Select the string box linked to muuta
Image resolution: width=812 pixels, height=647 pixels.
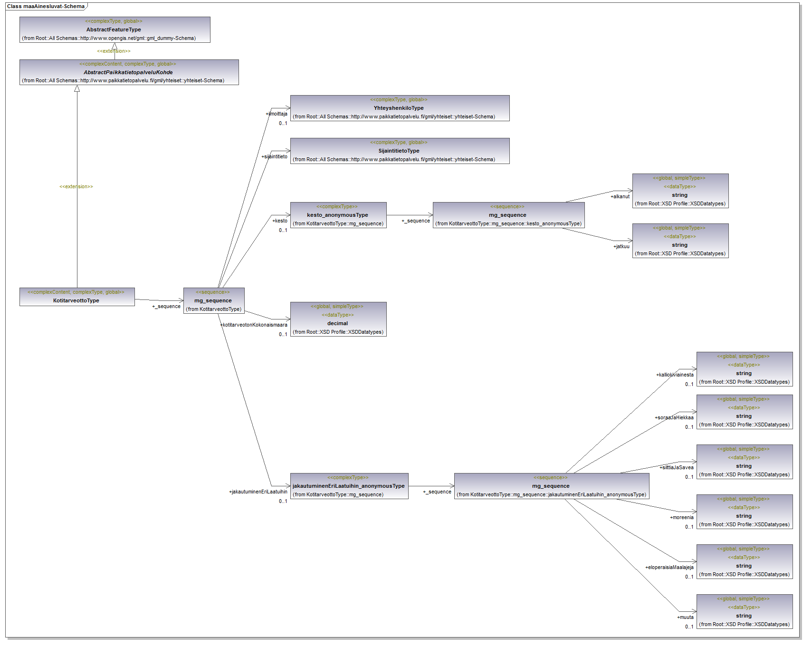pos(745,612)
